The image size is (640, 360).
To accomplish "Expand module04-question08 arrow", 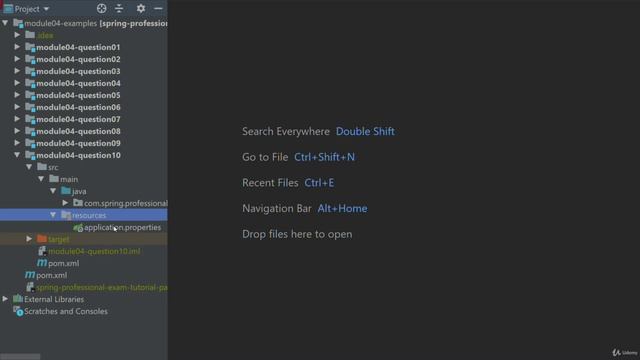I will pyautogui.click(x=17, y=131).
